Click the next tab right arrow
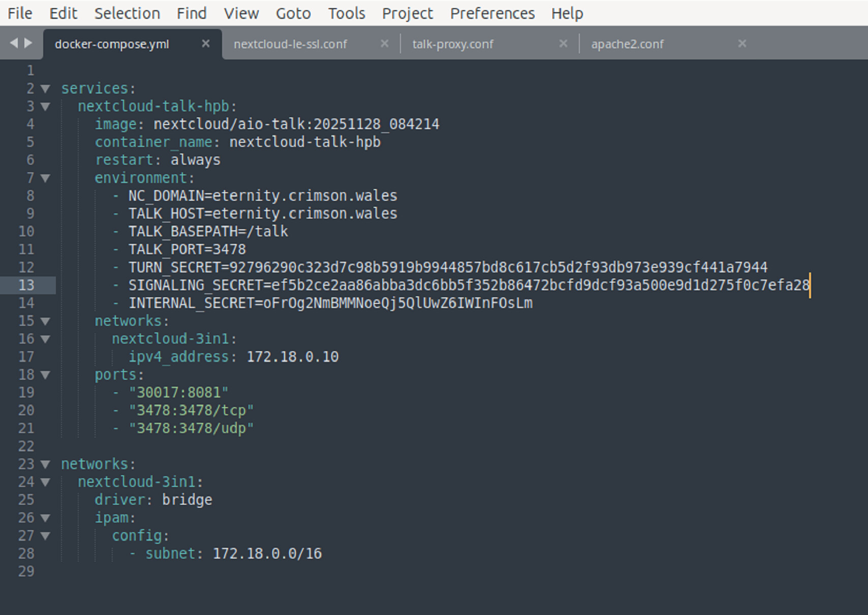Screen dimensions: 868x615 click(28, 43)
